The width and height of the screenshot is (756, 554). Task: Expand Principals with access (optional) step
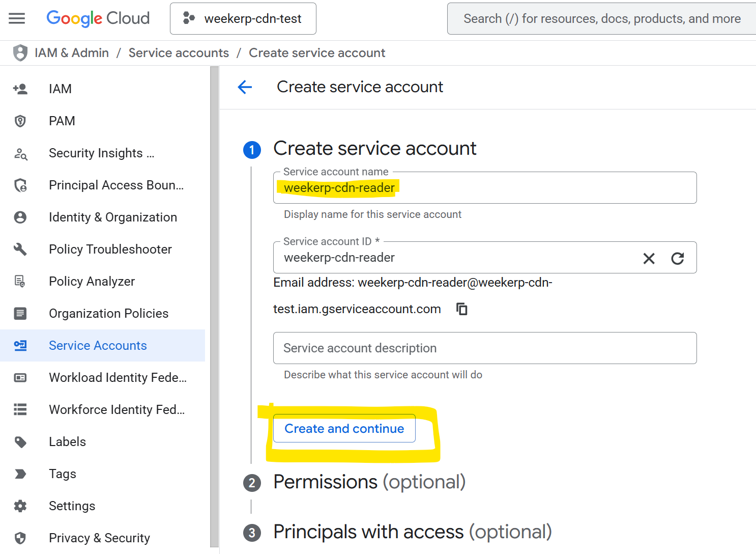(412, 532)
